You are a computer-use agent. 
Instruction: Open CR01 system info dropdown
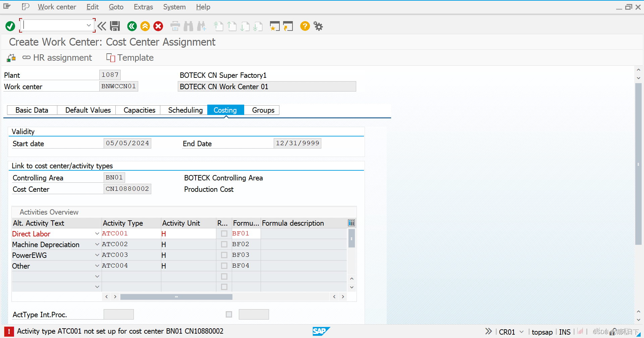[x=522, y=332]
